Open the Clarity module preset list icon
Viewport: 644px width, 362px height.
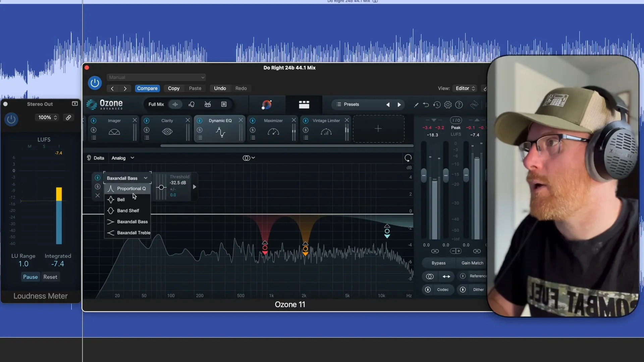pyautogui.click(x=147, y=138)
